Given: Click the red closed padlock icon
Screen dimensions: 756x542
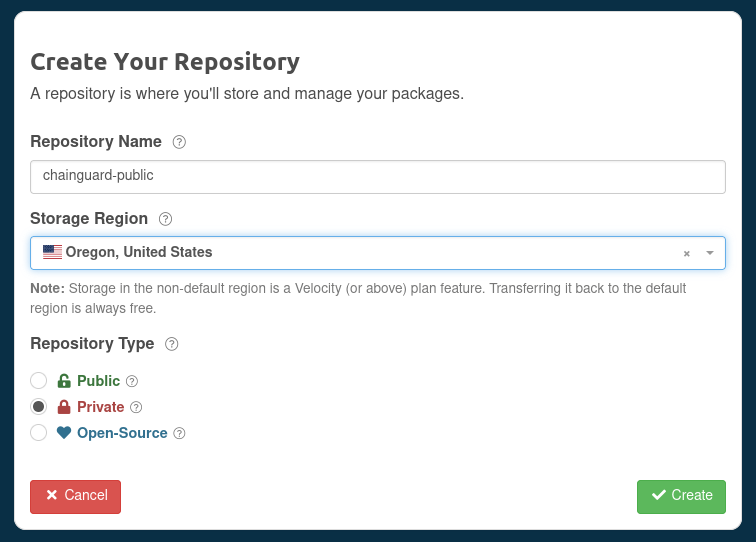Looking at the screenshot, I should coord(64,407).
